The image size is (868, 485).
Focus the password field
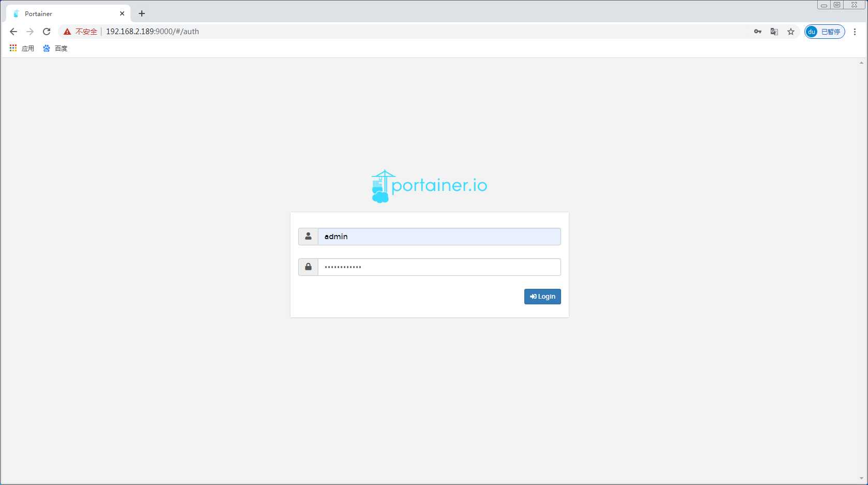pyautogui.click(x=439, y=267)
